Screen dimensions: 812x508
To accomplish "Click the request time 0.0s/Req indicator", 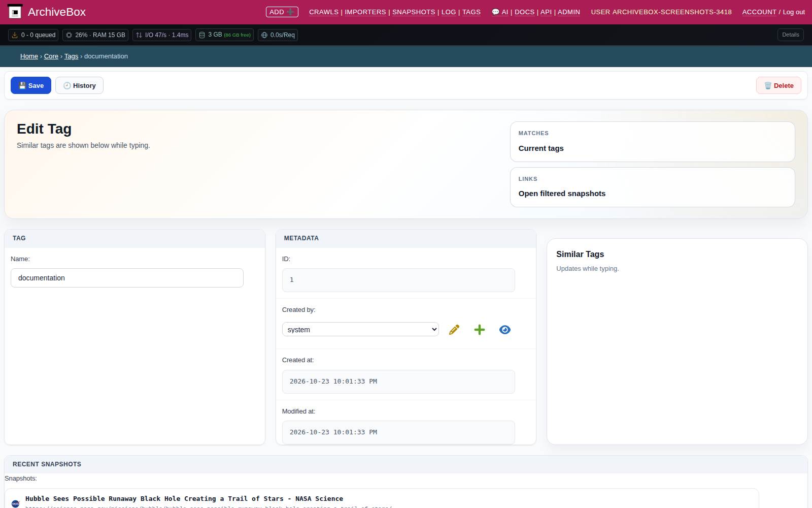I will point(278,35).
